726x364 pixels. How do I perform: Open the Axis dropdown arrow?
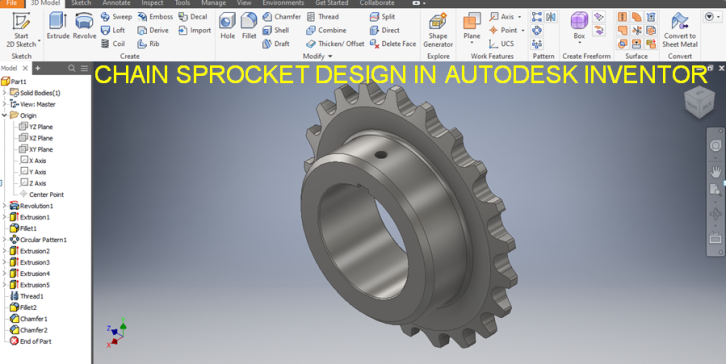pos(519,17)
